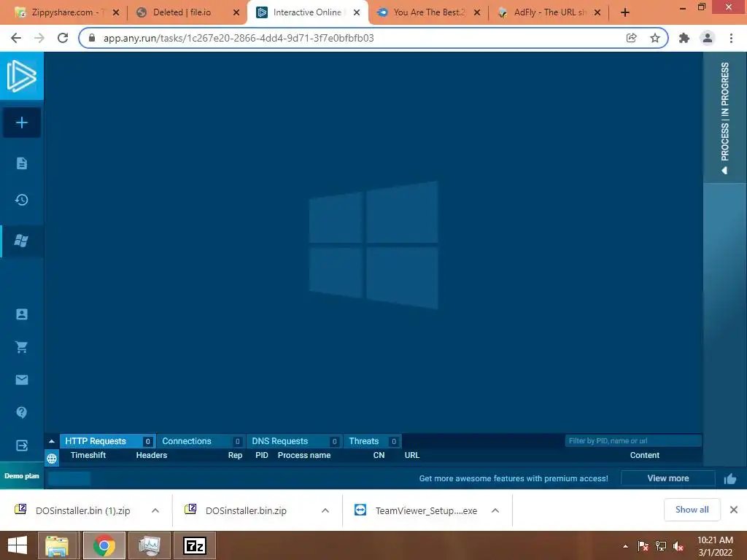747x560 pixels.
Task: Click the taskbar clock showing 10:21 AM
Action: (715, 545)
